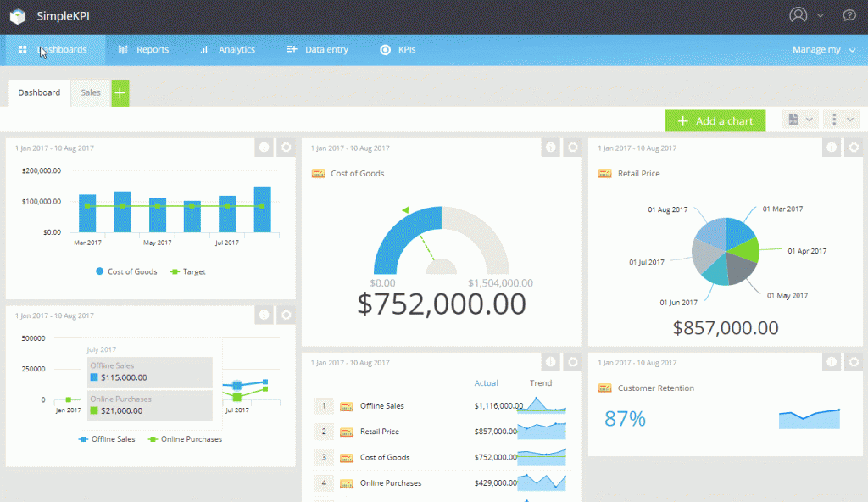The height and width of the screenshot is (502, 868).
Task: Click settings gear on bar chart panel
Action: 287,148
